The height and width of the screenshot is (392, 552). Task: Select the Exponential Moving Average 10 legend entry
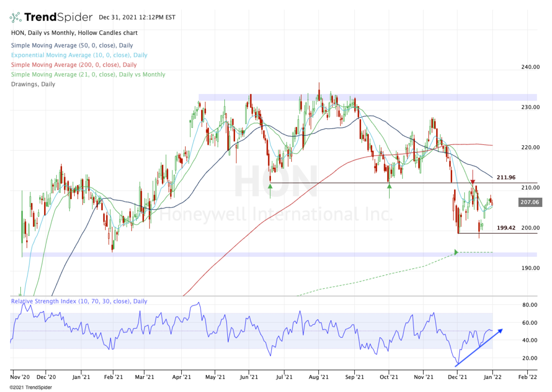click(78, 55)
